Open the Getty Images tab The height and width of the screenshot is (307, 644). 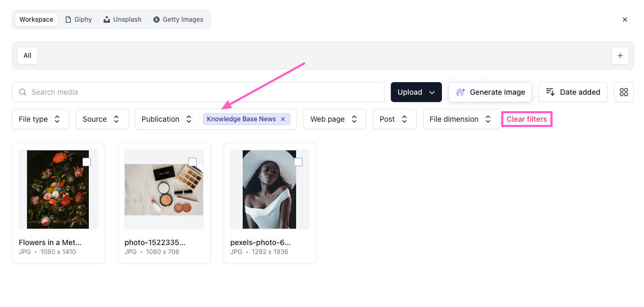coord(178,20)
